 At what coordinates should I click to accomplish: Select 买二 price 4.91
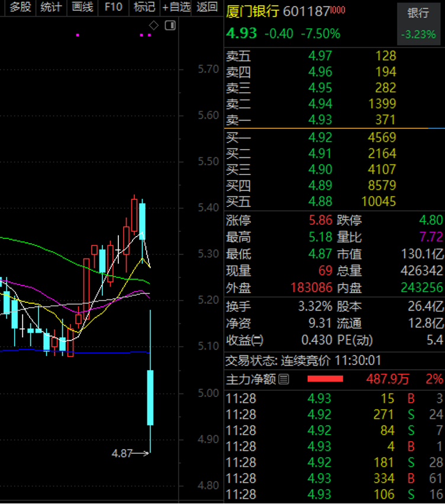320,154
